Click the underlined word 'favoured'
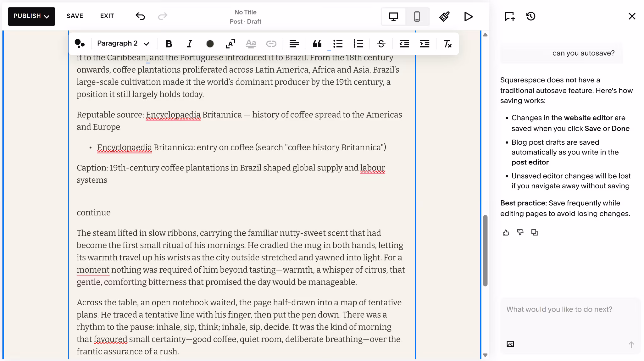Viewport: 644px width, 361px height. [x=110, y=339]
